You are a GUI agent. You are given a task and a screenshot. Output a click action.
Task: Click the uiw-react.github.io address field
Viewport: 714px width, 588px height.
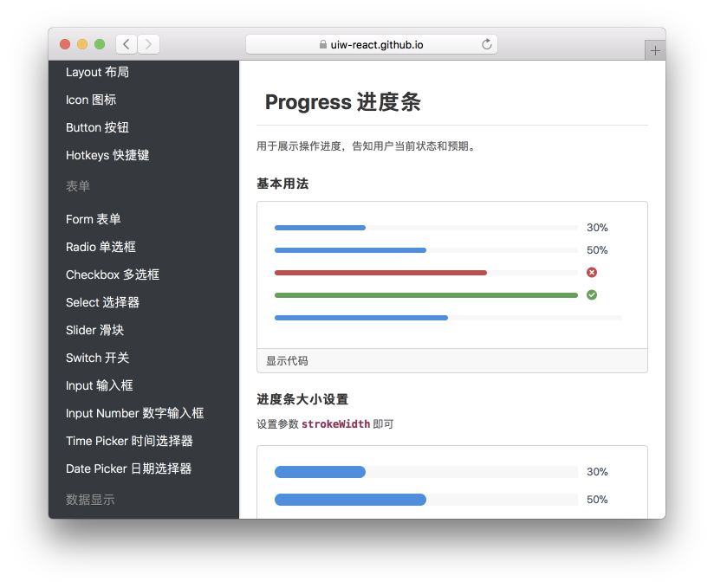(x=372, y=44)
